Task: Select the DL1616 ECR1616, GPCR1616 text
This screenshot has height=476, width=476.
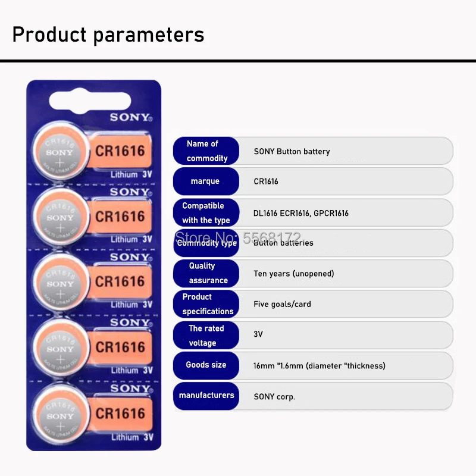Action: point(301,213)
